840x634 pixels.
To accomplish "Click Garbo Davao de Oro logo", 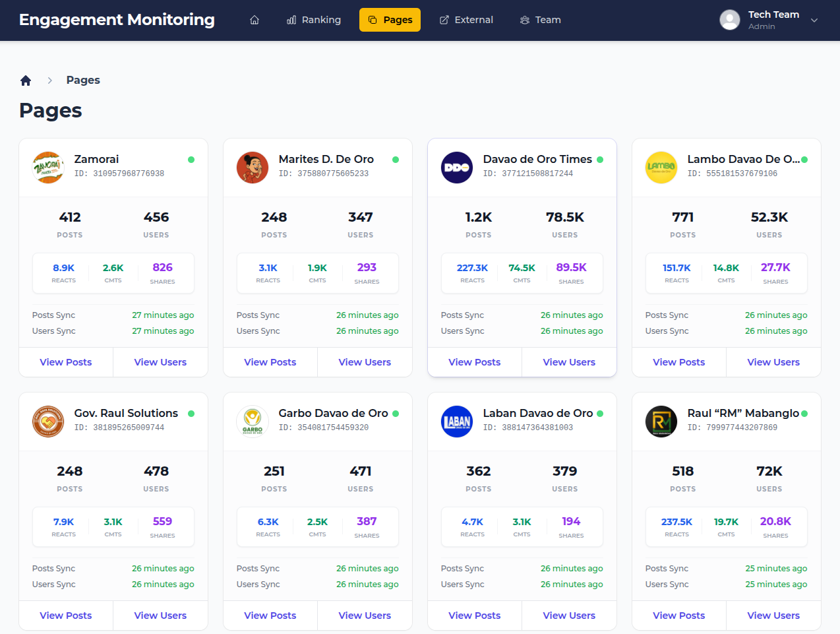I will (x=253, y=422).
